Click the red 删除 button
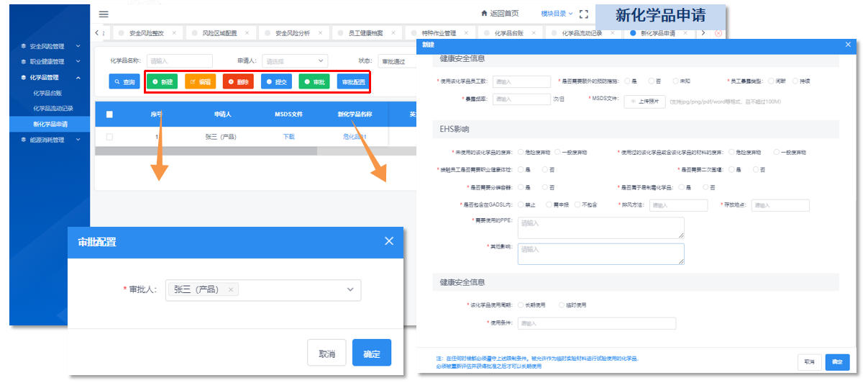 (x=237, y=82)
